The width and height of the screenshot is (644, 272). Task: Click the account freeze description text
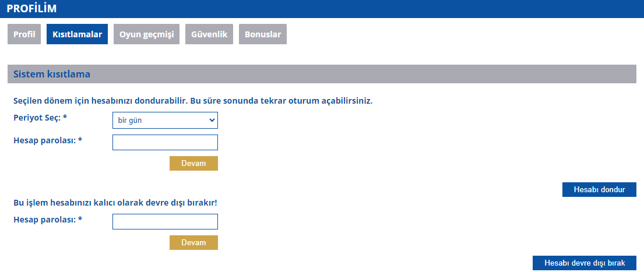click(x=192, y=100)
